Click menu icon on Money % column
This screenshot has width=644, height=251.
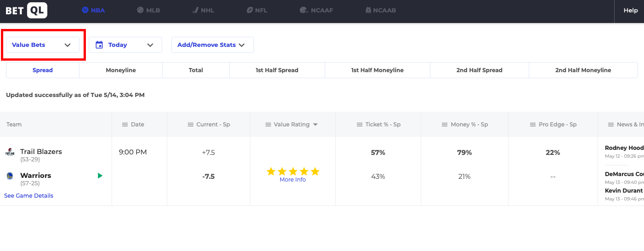point(445,125)
